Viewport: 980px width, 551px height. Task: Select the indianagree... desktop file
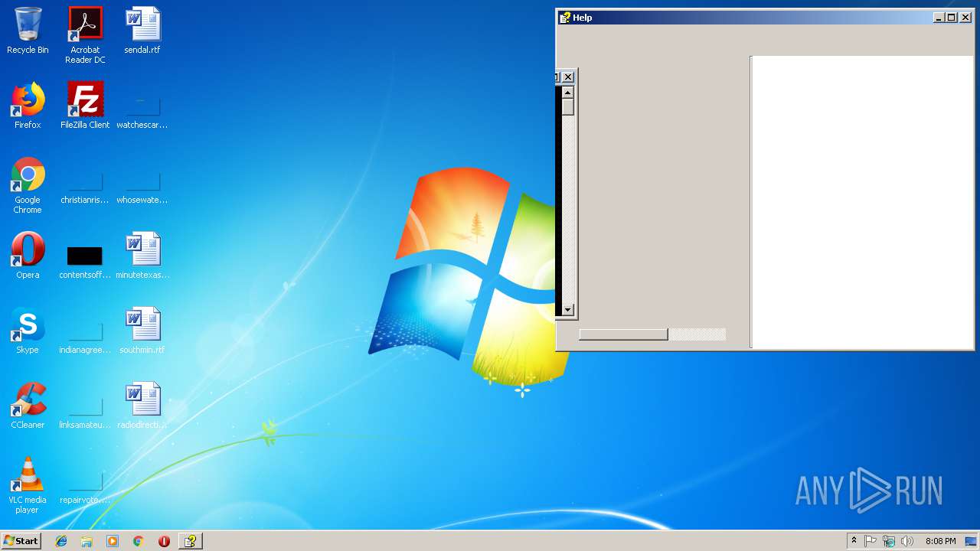[85, 337]
